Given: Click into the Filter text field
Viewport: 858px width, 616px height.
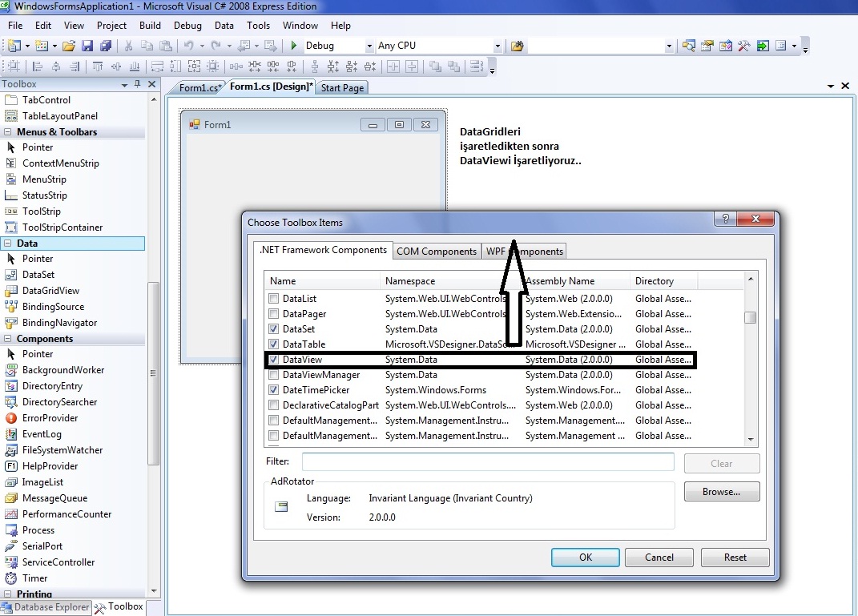Looking at the screenshot, I should [x=487, y=462].
